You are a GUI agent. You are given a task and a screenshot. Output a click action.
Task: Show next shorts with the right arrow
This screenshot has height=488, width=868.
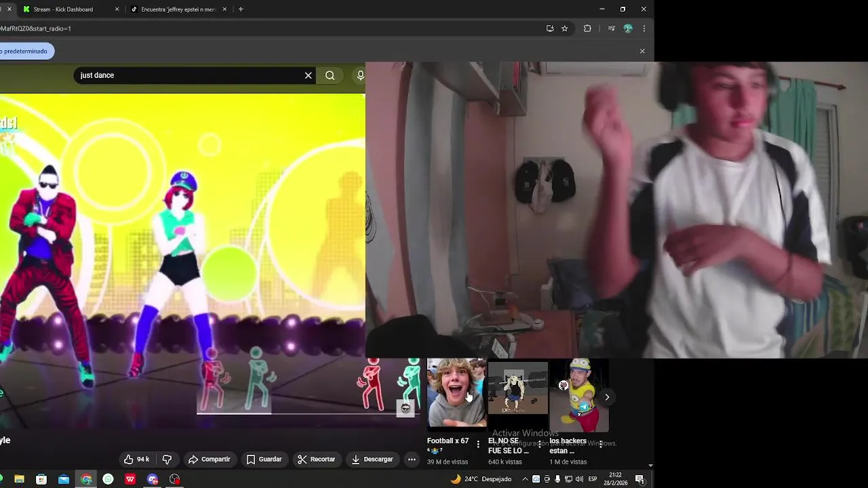(607, 397)
